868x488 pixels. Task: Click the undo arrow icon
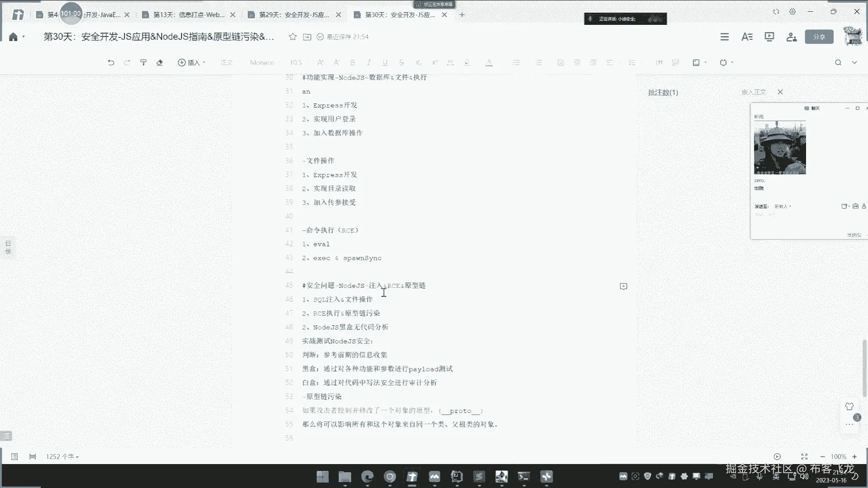point(111,62)
